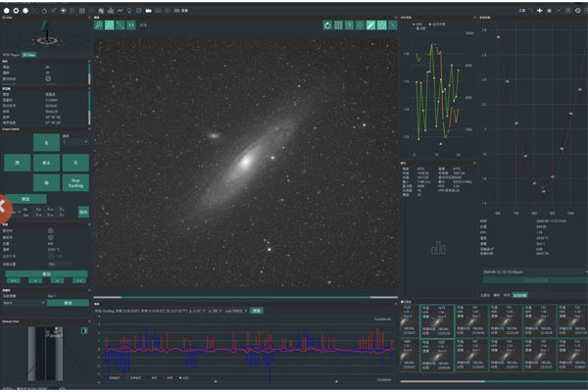
Task: Switch to the RTSP Player tab
Action: point(10,57)
